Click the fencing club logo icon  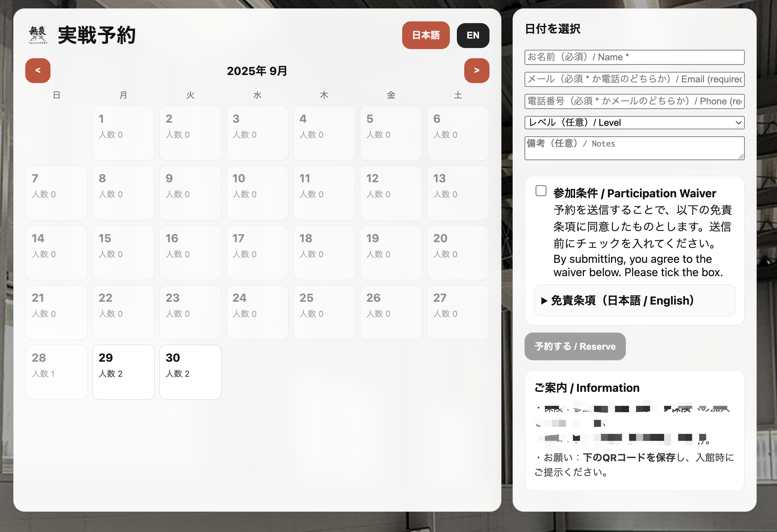[x=38, y=35]
